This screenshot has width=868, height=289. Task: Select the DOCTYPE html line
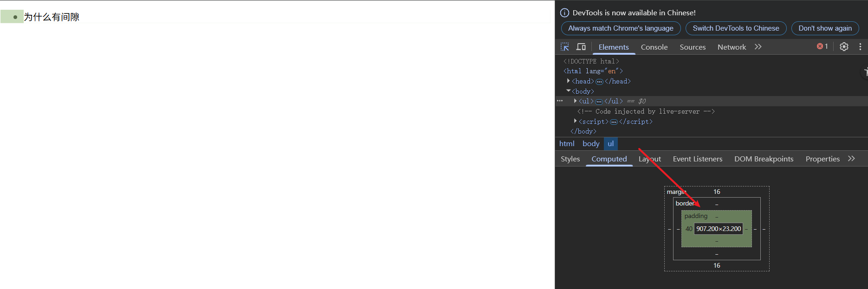click(591, 61)
